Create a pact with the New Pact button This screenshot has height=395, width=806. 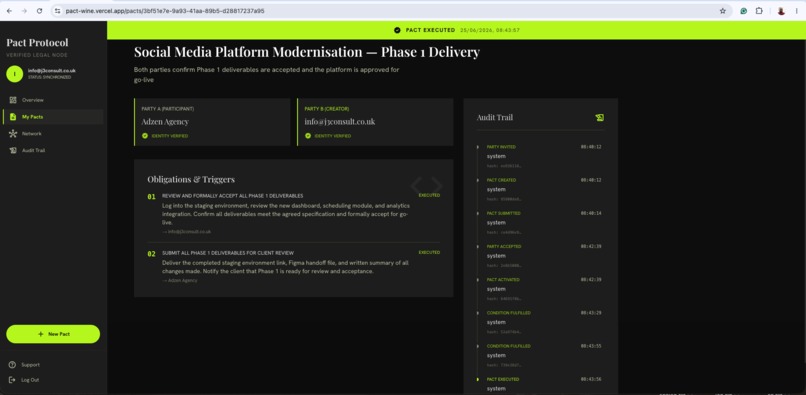click(x=53, y=334)
